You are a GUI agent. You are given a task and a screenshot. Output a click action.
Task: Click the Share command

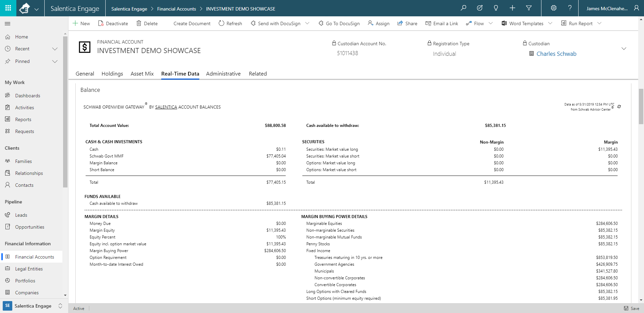click(407, 23)
